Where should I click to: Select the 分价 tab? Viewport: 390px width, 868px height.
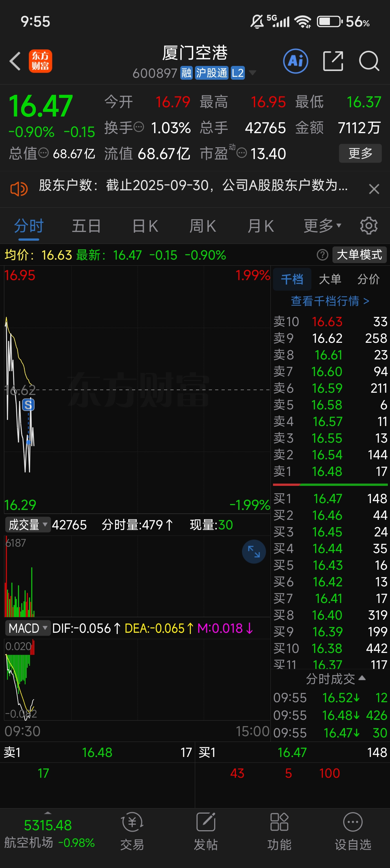coord(369,279)
